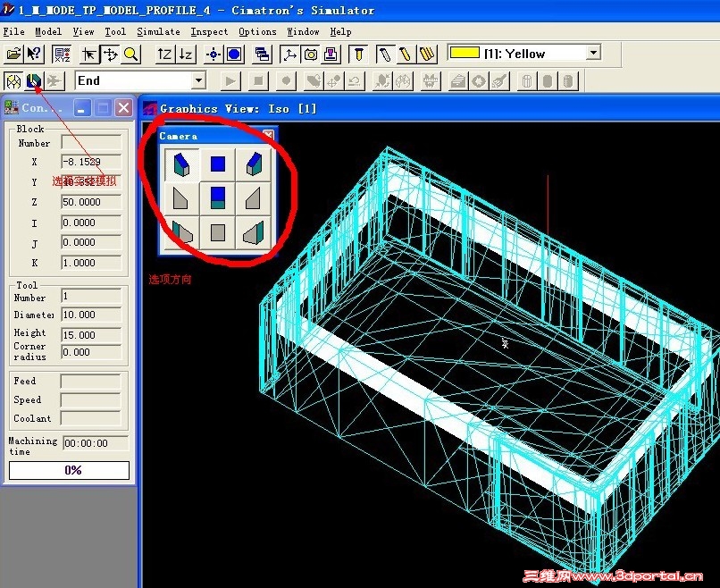Click the Z-up arrow icon

(164, 55)
